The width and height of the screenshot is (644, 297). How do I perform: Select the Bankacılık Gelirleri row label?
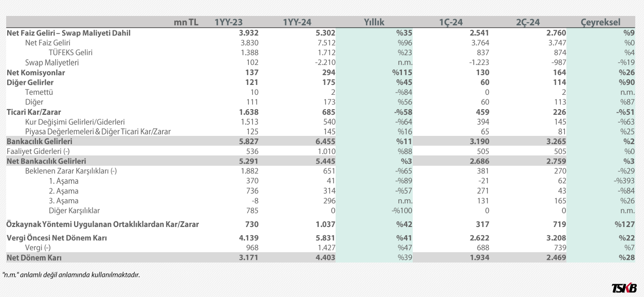(x=39, y=141)
